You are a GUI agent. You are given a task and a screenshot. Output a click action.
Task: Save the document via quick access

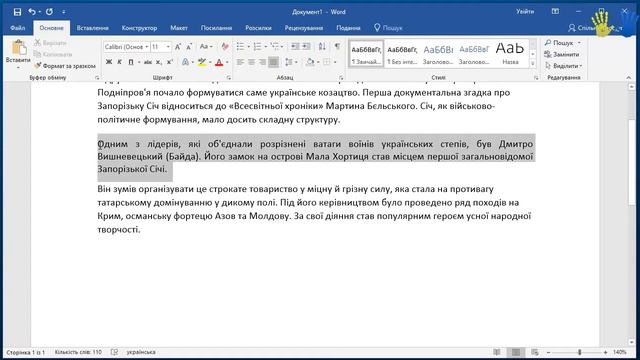[17, 12]
